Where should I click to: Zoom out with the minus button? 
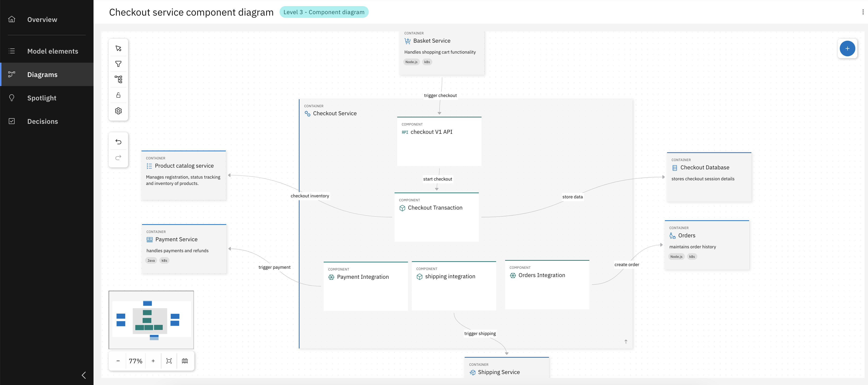pyautogui.click(x=118, y=361)
